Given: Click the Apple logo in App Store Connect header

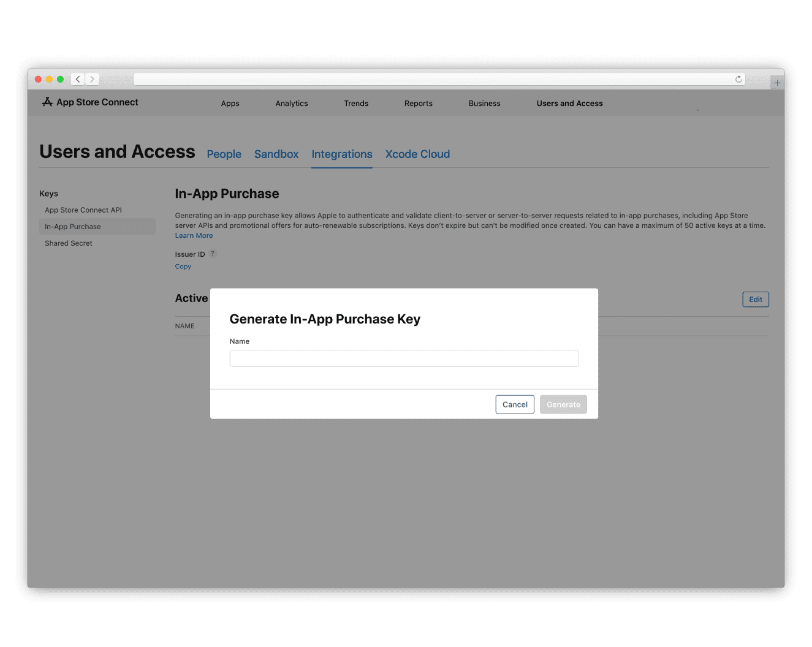Looking at the screenshot, I should [x=48, y=102].
